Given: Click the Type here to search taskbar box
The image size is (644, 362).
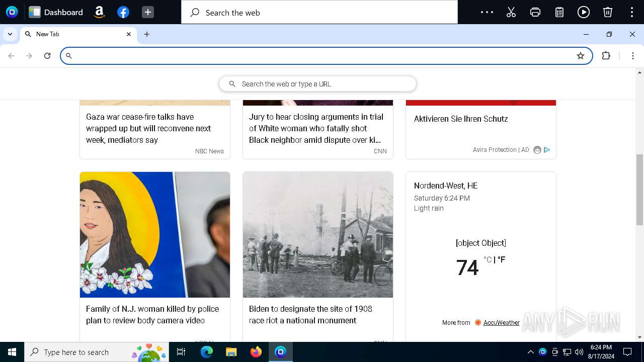Looking at the screenshot, I should pyautogui.click(x=96, y=352).
